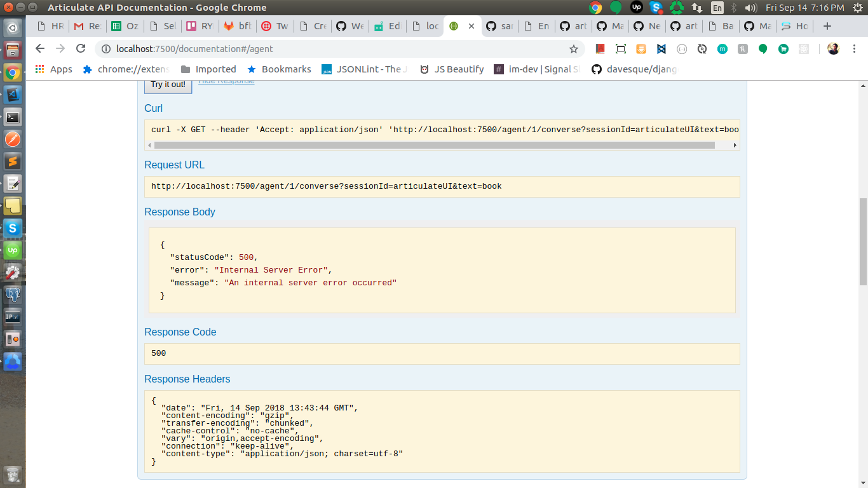Open the network indicator in top panel

pyautogui.click(x=697, y=8)
